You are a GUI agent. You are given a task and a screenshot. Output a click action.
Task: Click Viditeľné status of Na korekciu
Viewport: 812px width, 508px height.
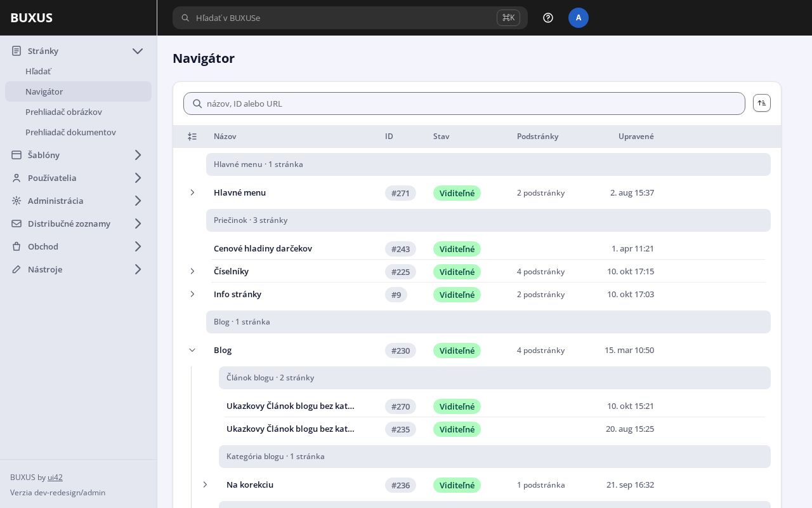457,485
